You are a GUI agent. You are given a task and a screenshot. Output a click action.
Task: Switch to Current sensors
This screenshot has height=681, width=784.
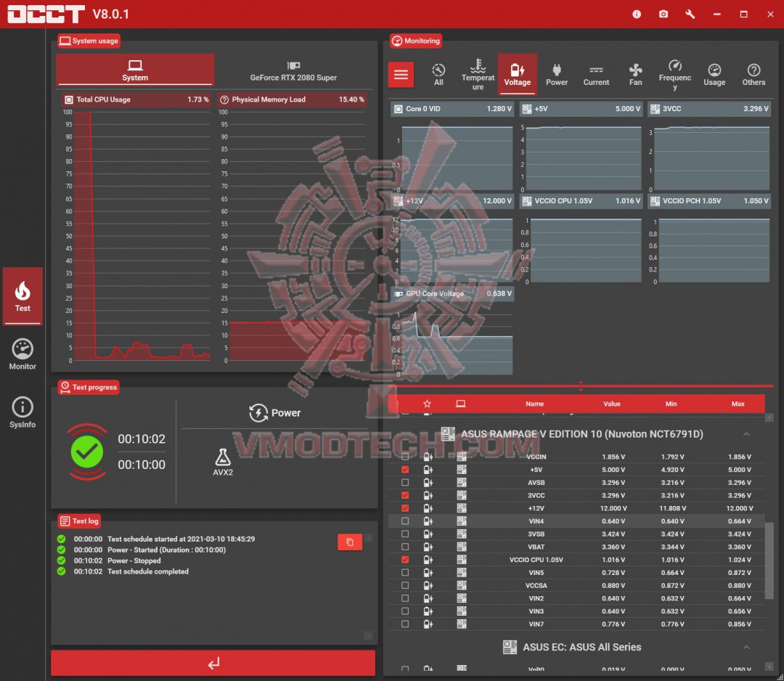pos(596,75)
